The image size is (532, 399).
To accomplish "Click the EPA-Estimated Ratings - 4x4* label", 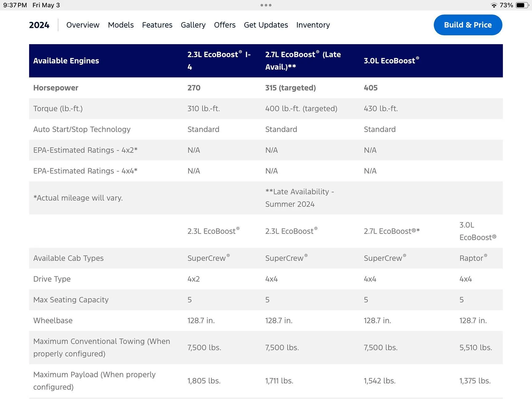I will 85,171.
